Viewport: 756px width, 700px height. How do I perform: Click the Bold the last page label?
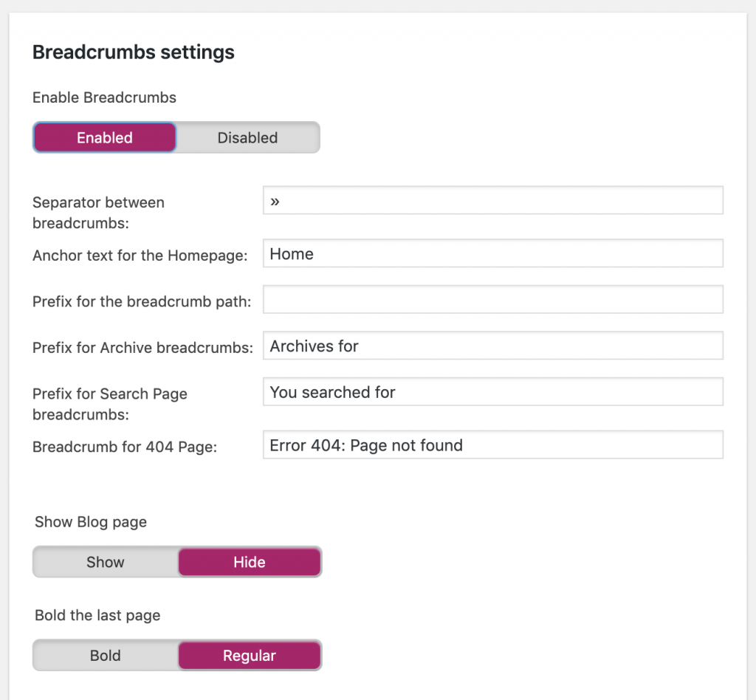[97, 615]
